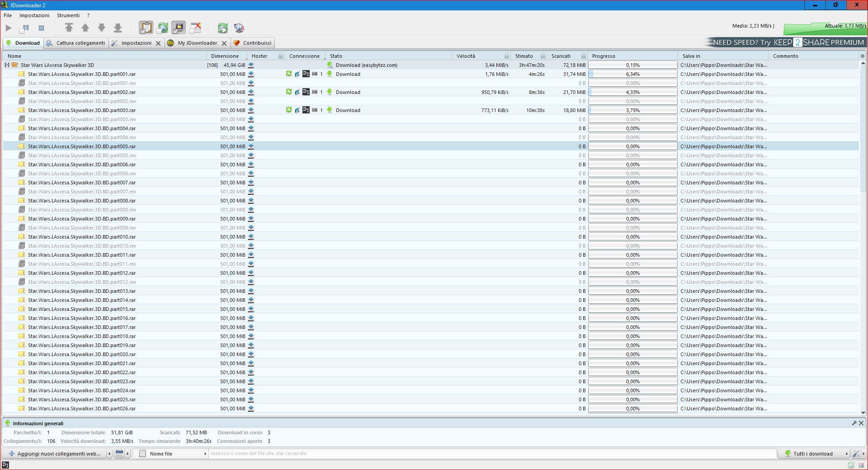
Task: Click the hoster icon for part001.rar
Action: (251, 74)
